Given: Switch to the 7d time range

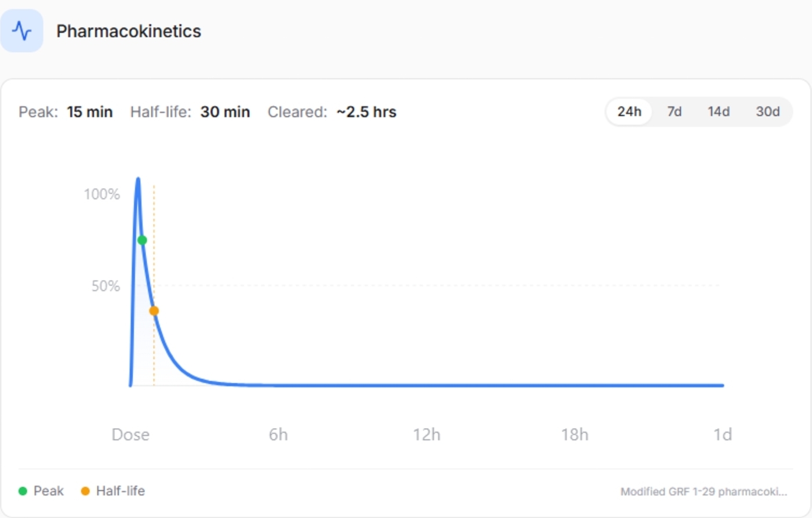Looking at the screenshot, I should pyautogui.click(x=673, y=111).
